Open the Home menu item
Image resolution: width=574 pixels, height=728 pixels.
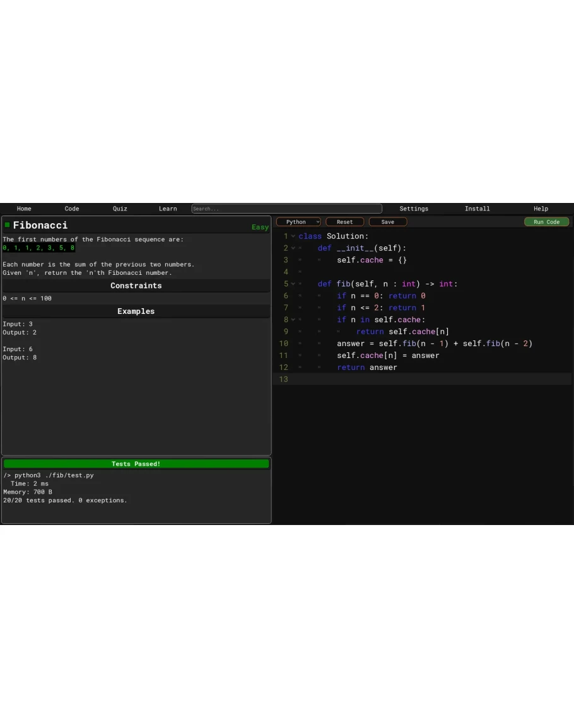(24, 209)
